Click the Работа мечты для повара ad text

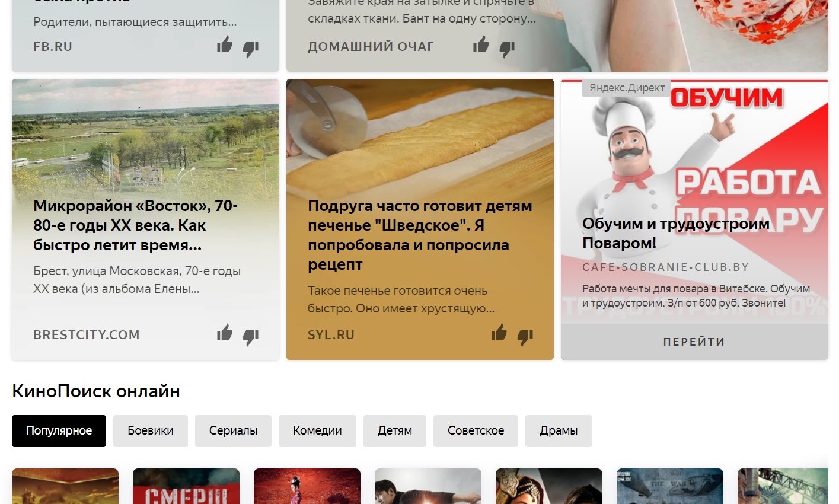click(696, 296)
